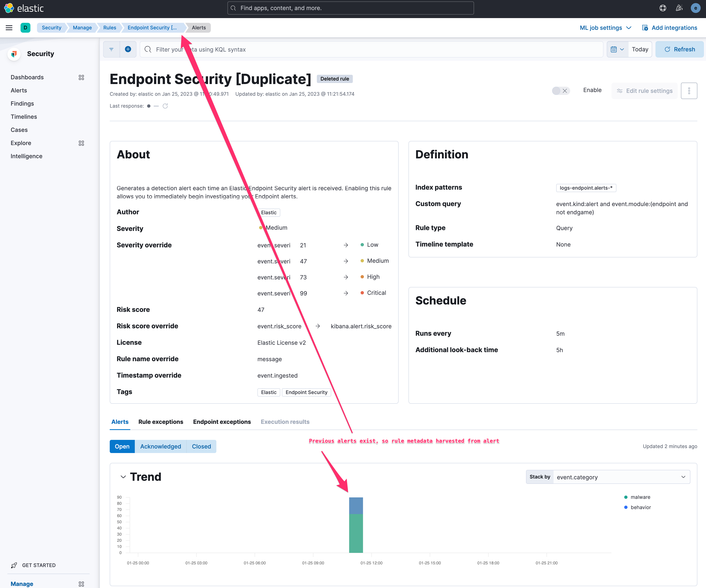Open Execution results tab

click(x=285, y=422)
